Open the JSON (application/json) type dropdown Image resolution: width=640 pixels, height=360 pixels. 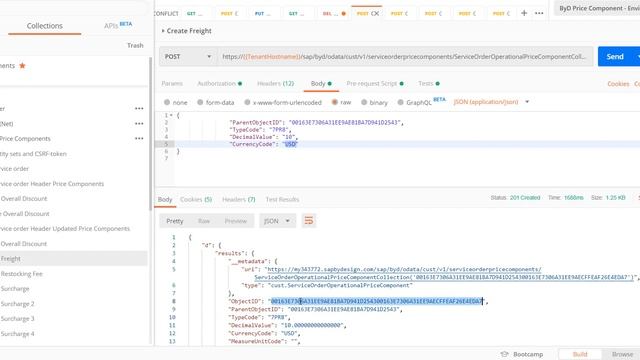pos(491,102)
